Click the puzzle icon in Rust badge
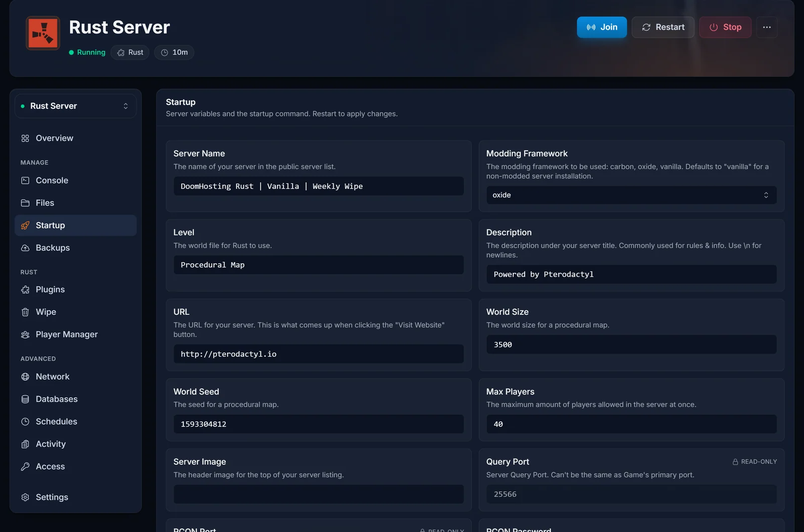The height and width of the screenshot is (532, 804). (121, 52)
